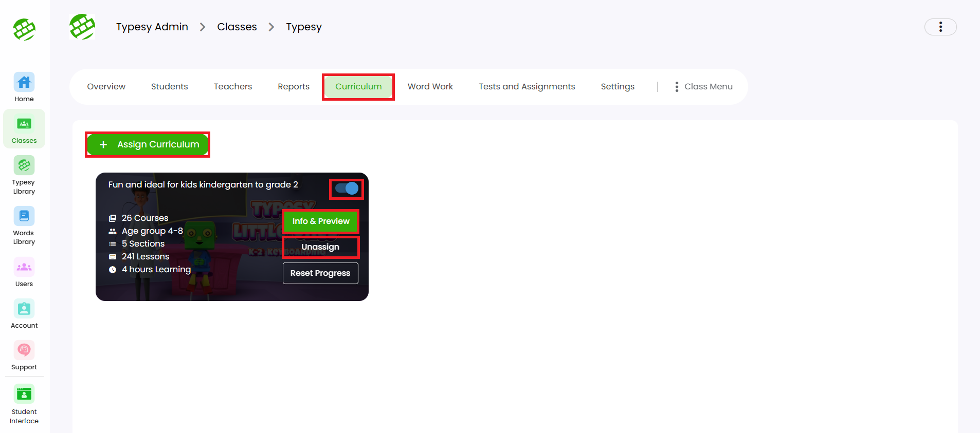
Task: Toggle the curriculum enabled switch off
Action: [x=347, y=189]
